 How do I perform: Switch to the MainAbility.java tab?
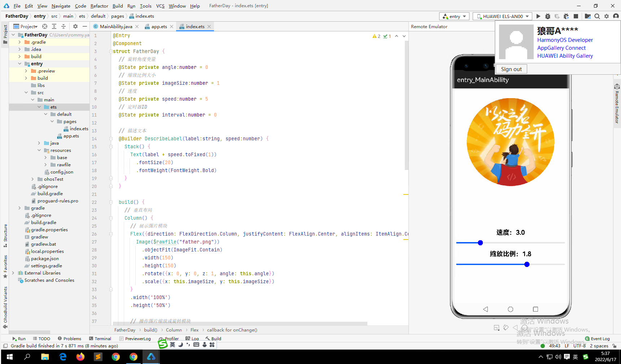tap(116, 27)
